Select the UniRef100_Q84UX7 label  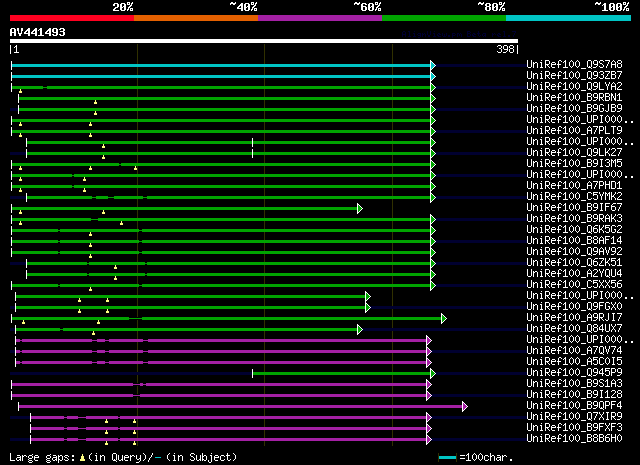[574, 329]
